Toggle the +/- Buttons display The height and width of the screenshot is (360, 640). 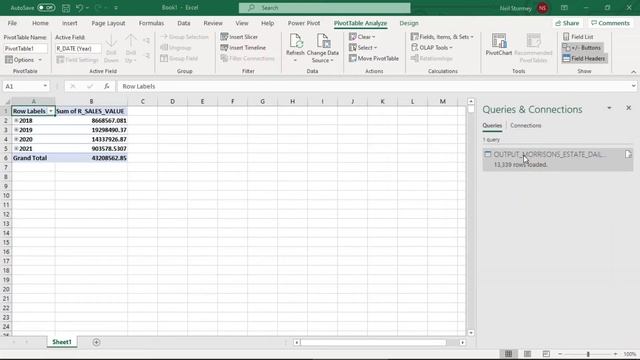(582, 48)
